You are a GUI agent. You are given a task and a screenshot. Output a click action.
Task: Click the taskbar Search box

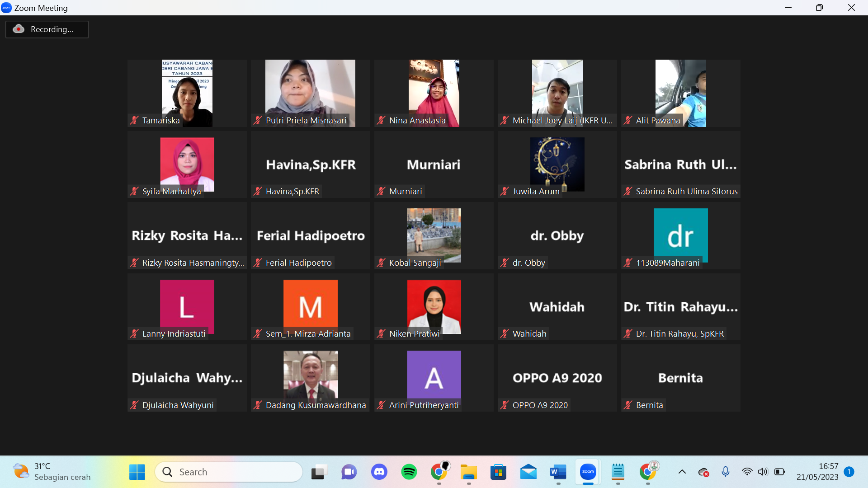(229, 472)
